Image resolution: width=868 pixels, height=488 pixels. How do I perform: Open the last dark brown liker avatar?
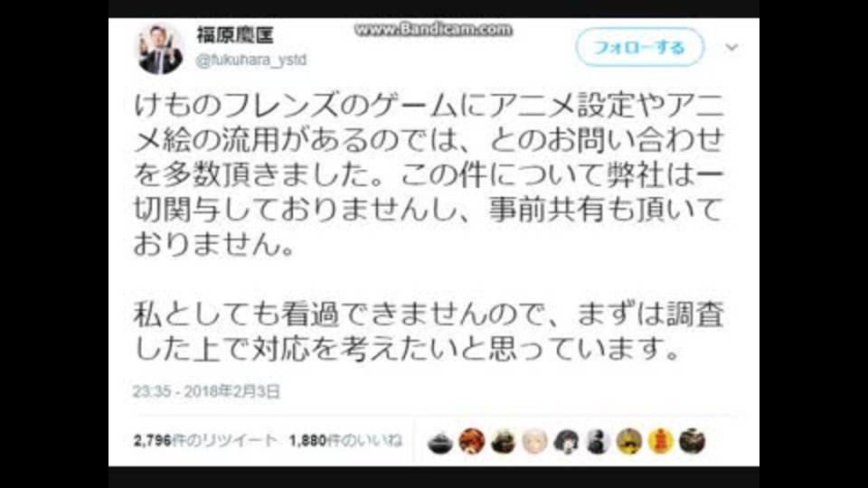click(x=693, y=442)
